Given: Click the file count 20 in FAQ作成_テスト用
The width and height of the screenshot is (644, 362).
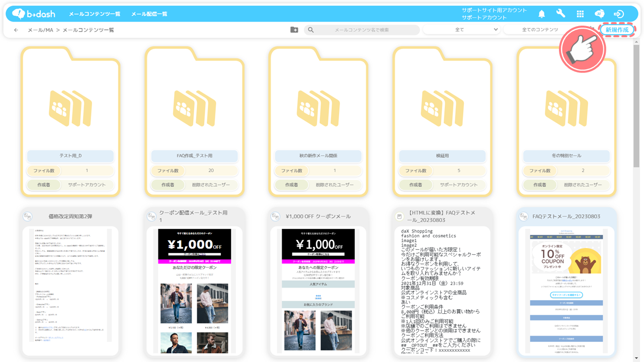Looking at the screenshot, I should pos(211,171).
